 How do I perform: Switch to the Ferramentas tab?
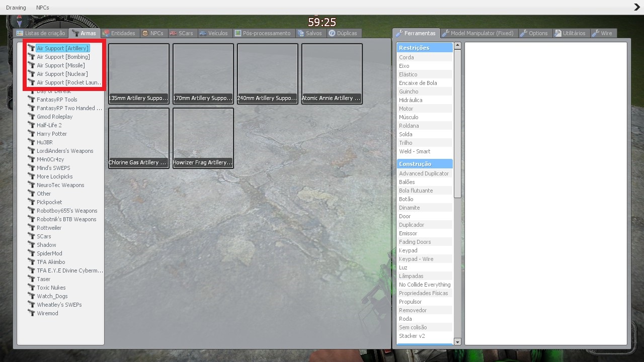pyautogui.click(x=416, y=33)
